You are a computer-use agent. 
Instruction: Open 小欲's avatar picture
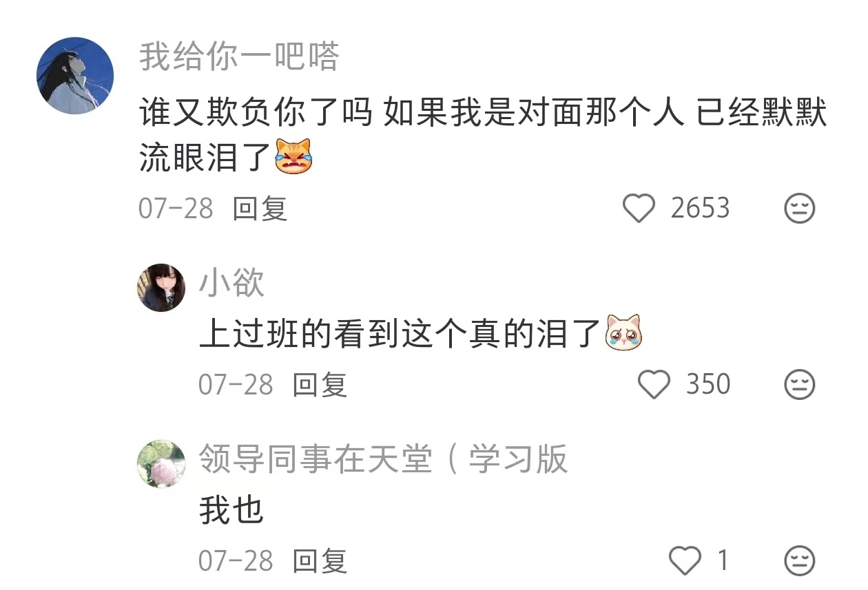(x=162, y=287)
